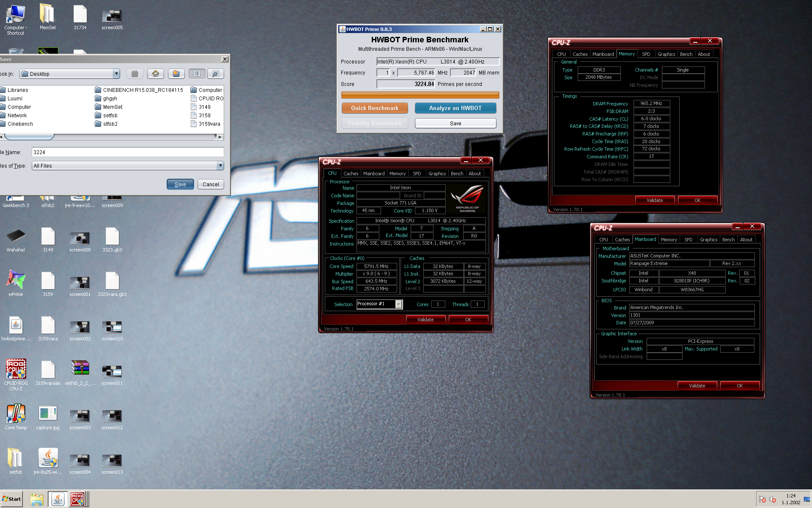The height and width of the screenshot is (508, 812).
Task: Open SPD tab in CPU-Z CPU window
Action: [417, 173]
